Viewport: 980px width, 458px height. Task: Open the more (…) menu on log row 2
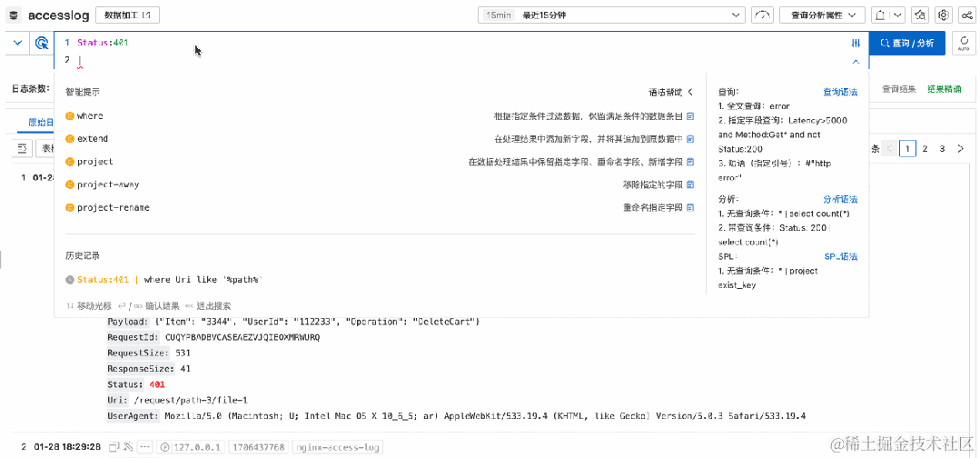pos(145,447)
